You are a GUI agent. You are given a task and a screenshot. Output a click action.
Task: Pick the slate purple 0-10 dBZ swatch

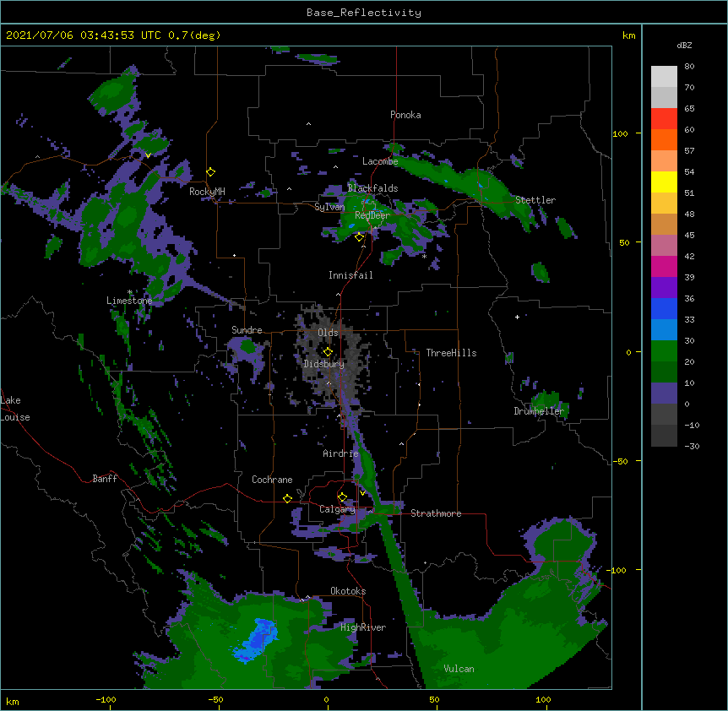coord(664,393)
